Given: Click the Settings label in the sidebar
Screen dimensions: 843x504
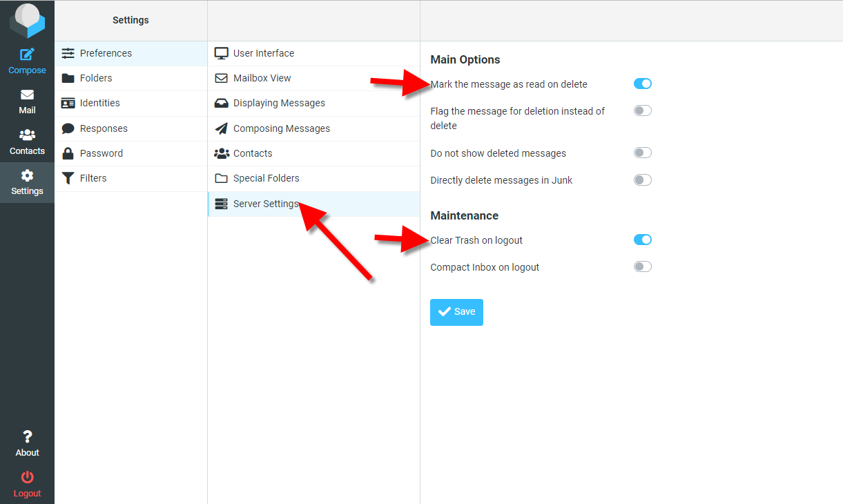Looking at the screenshot, I should pos(27,191).
